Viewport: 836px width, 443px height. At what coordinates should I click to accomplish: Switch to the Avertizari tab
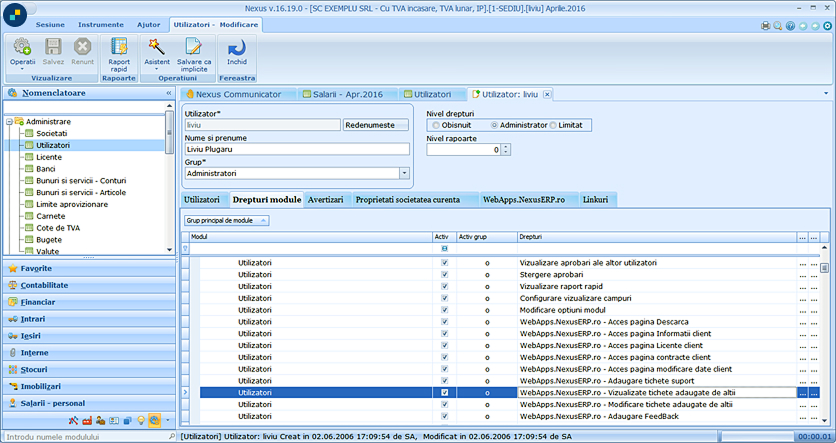[325, 199]
